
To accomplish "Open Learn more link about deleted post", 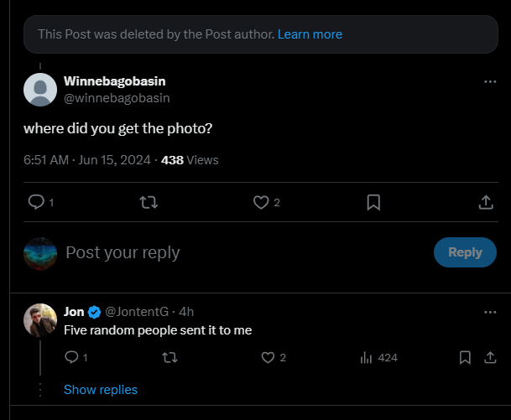I will point(310,34).
